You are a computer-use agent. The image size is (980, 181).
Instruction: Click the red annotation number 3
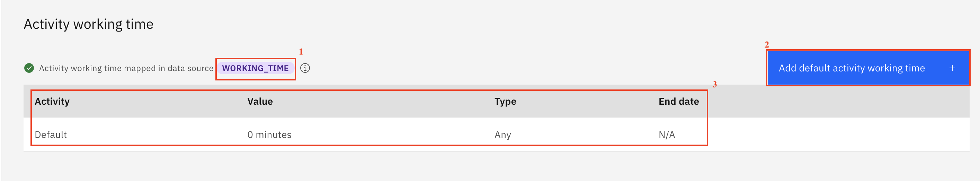[x=714, y=84]
